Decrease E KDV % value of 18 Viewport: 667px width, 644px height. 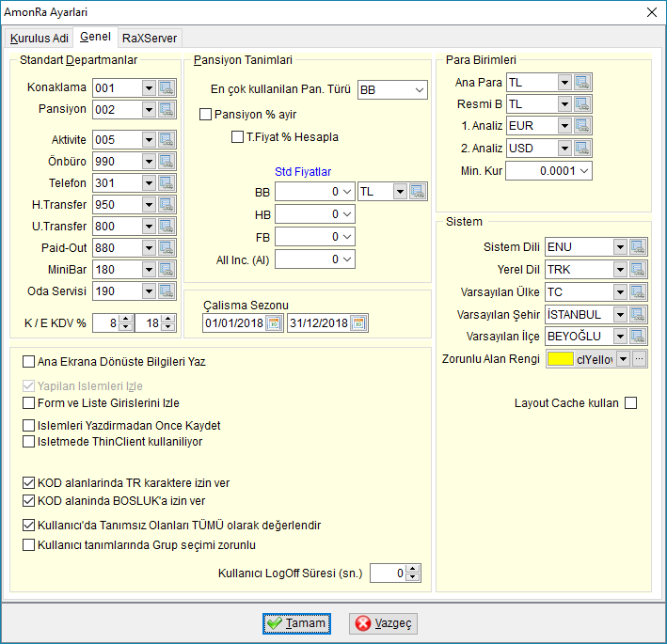[x=168, y=327]
